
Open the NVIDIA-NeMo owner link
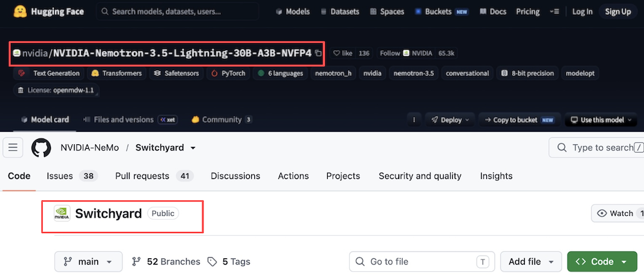pyautogui.click(x=90, y=147)
